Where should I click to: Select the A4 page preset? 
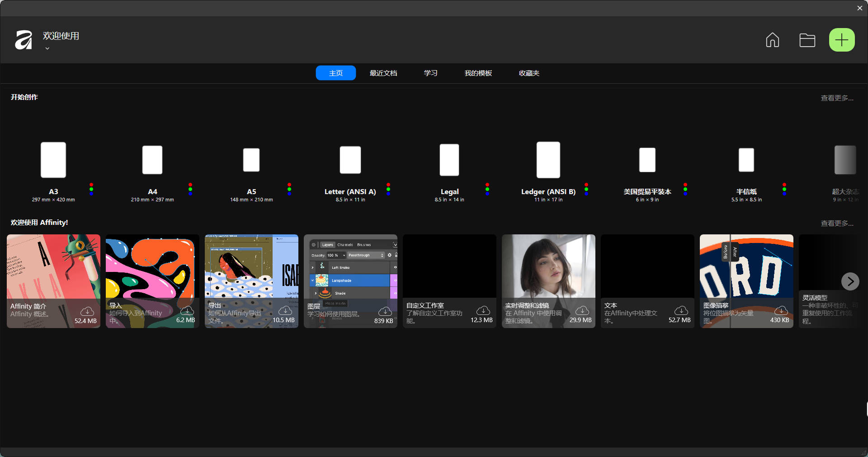pos(152,160)
